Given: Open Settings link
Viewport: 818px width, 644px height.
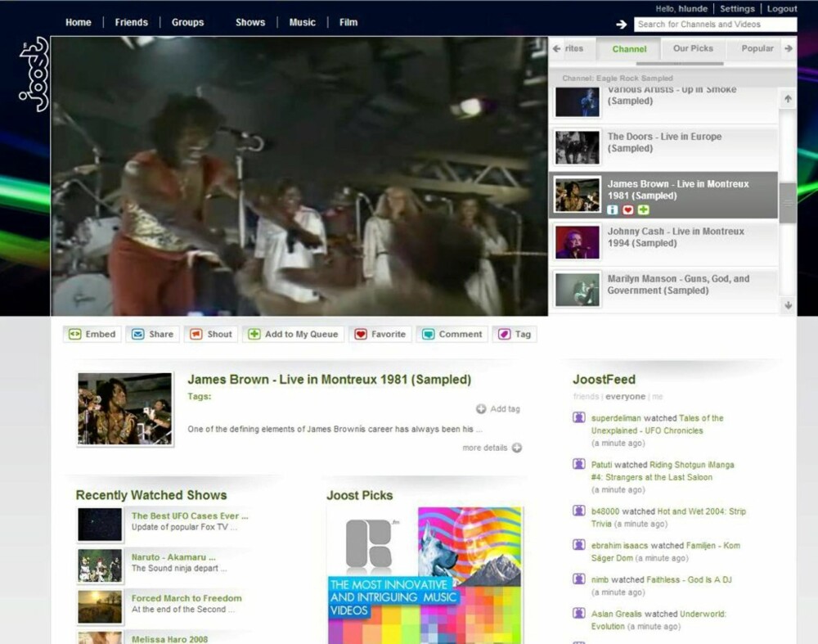Looking at the screenshot, I should (737, 9).
